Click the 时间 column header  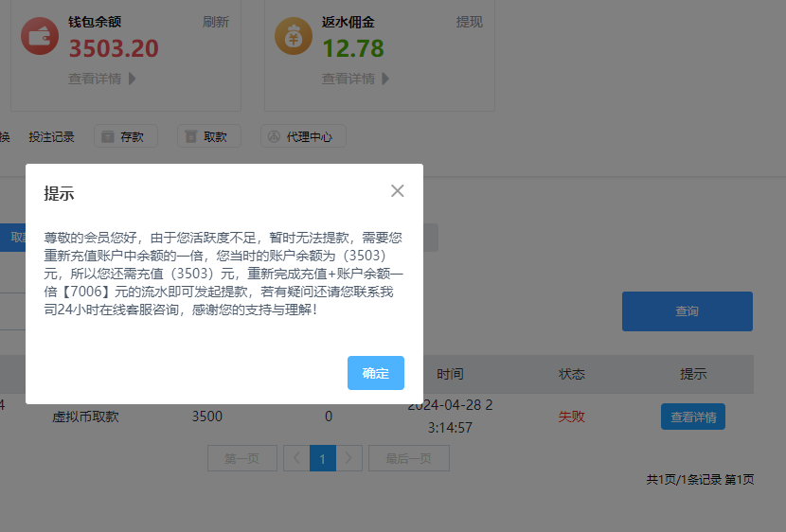tap(451, 374)
